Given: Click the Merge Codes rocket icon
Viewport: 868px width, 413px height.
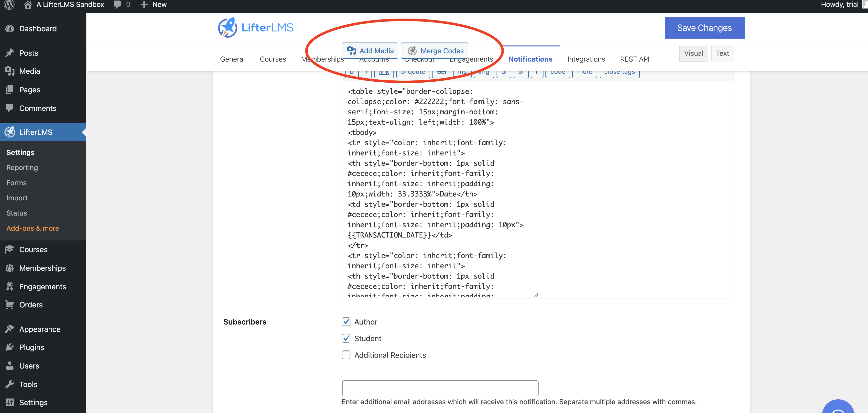Looking at the screenshot, I should point(412,51).
